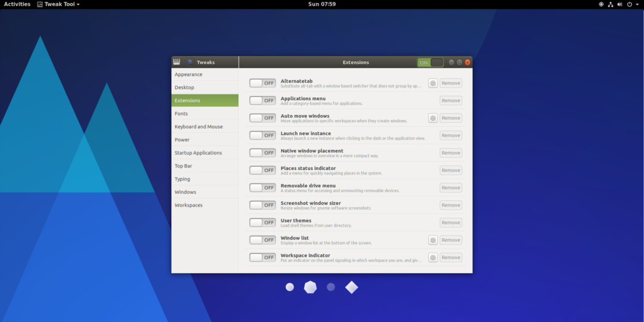
Task: Enable the Places status indicator switch
Action: pyautogui.click(x=262, y=170)
